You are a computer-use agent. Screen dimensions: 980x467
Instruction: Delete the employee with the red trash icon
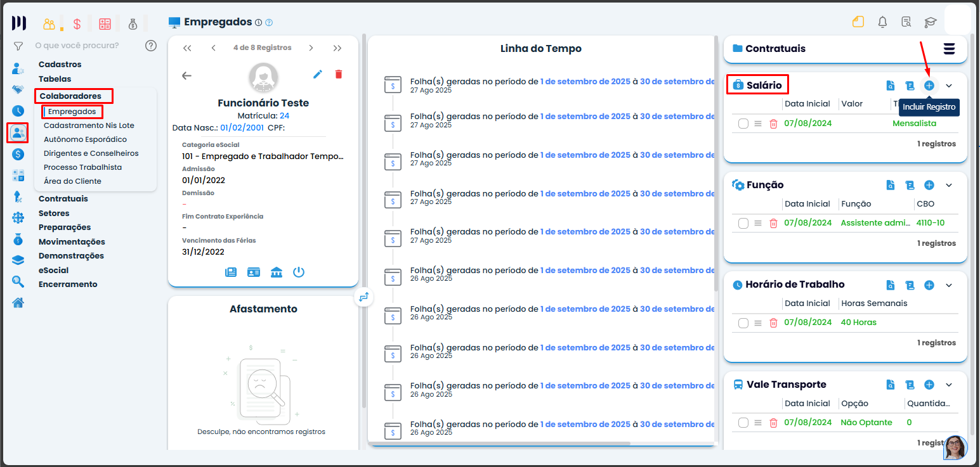[339, 75]
